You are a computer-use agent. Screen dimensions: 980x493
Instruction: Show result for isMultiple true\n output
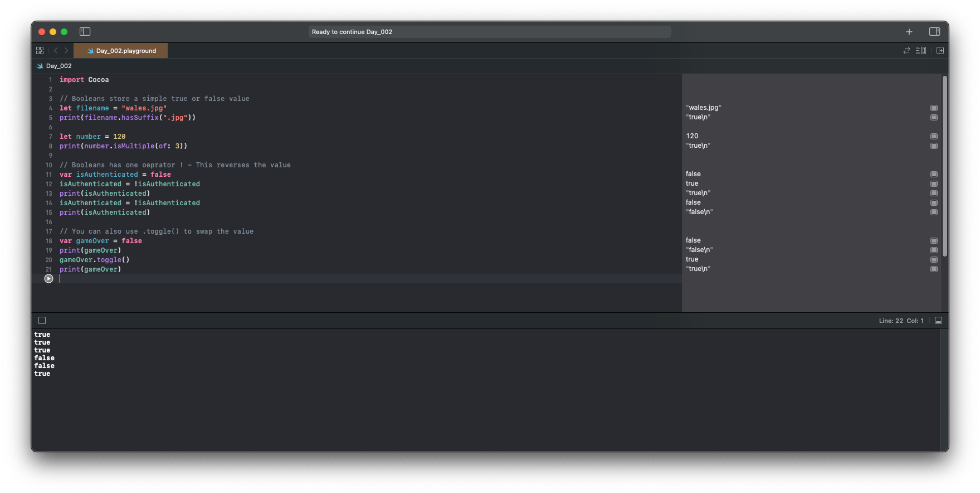(934, 146)
